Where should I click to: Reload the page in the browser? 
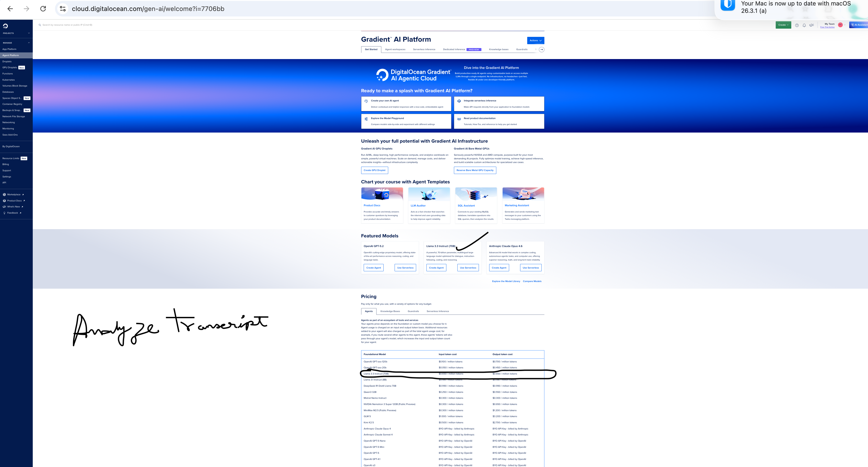pyautogui.click(x=43, y=9)
